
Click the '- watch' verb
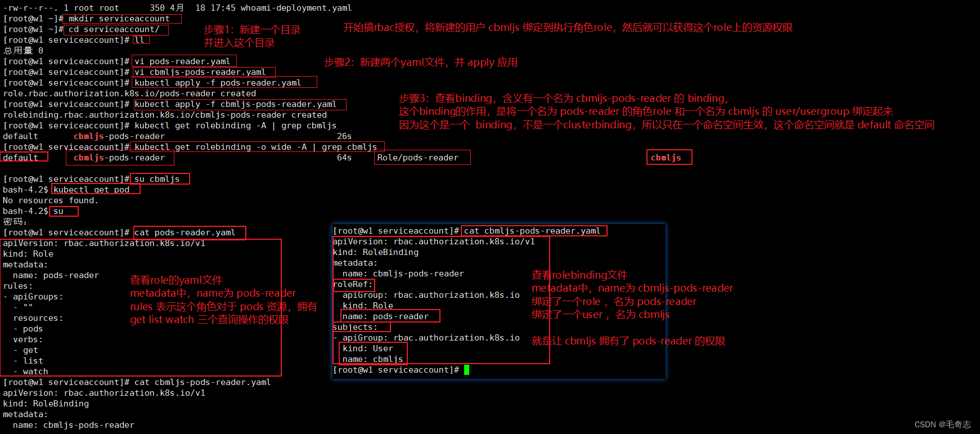[x=30, y=372]
